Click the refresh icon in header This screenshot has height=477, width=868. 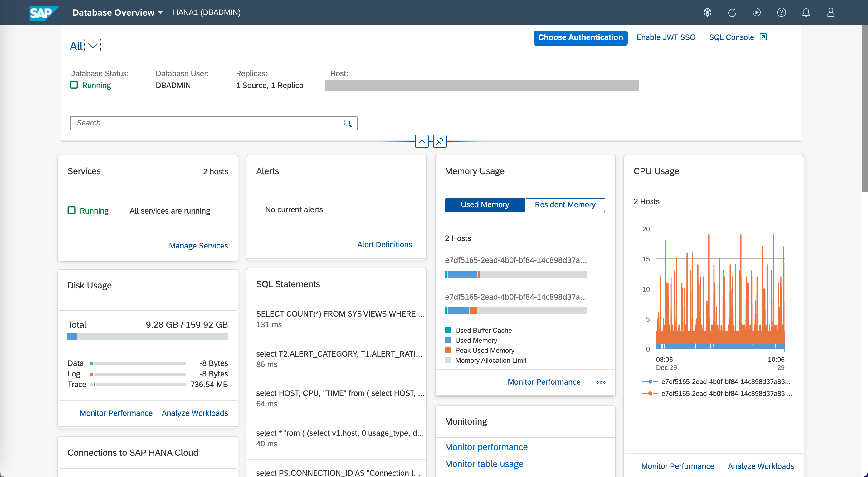coord(732,12)
